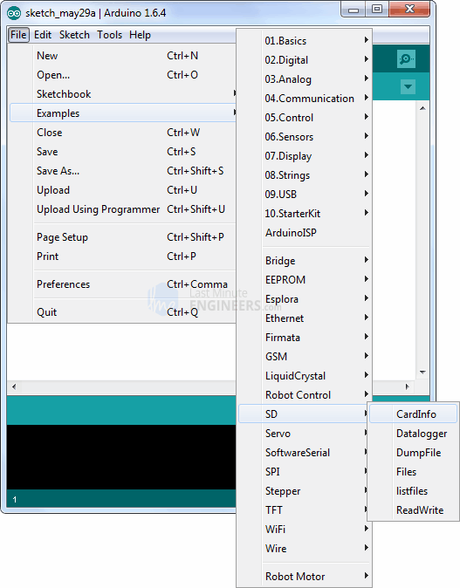Screen dimensions: 460x588
Task: Expand the Ethernet library examples
Action: point(305,318)
